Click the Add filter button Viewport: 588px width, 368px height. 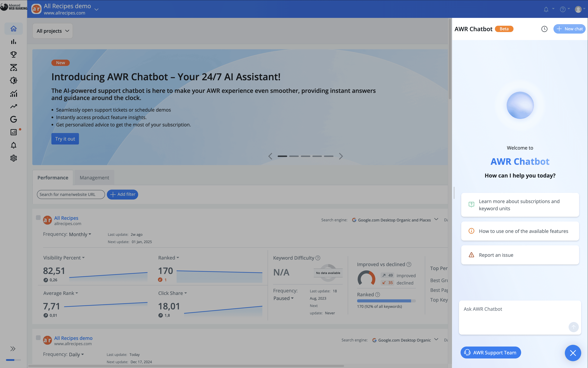[x=122, y=194]
